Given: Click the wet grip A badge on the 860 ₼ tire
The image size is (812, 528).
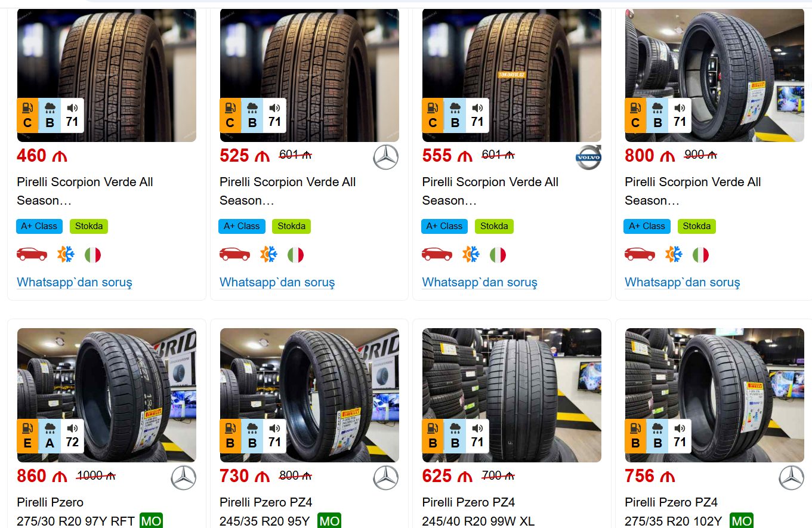Looking at the screenshot, I should click(50, 436).
